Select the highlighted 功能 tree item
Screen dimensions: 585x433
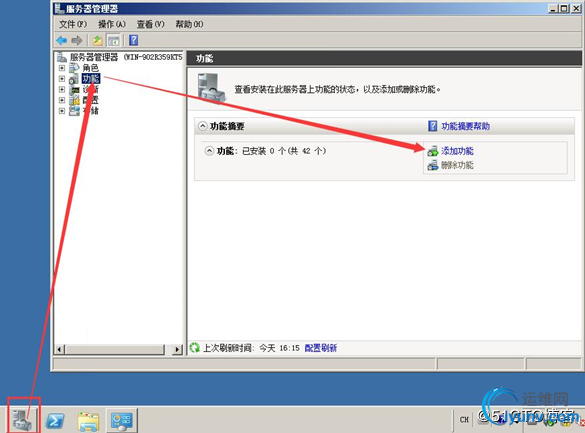[x=91, y=79]
